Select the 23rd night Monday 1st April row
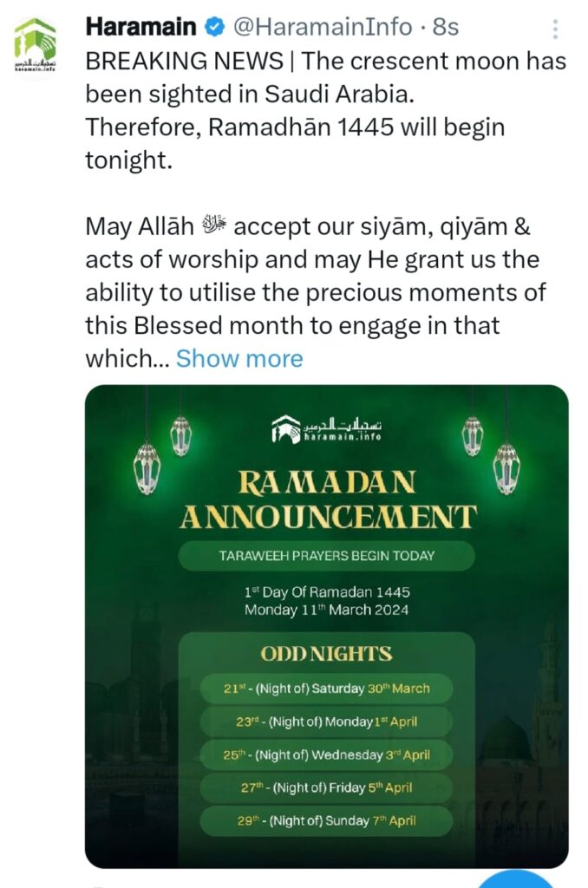Image resolution: width=588 pixels, height=888 pixels. click(326, 721)
